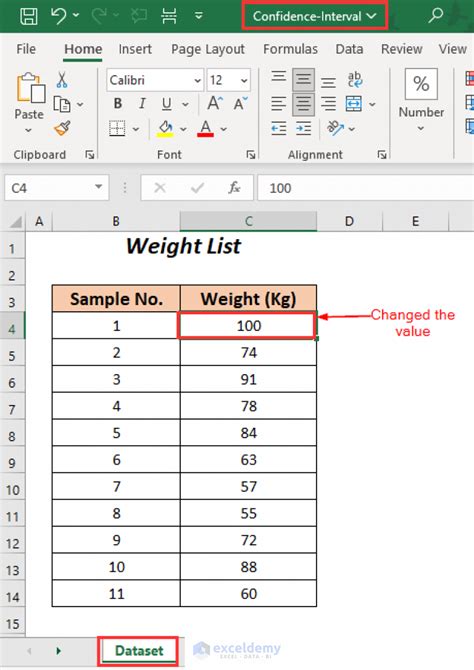Click the Cut scissors icon
This screenshot has width=474, height=670.
pos(62,79)
